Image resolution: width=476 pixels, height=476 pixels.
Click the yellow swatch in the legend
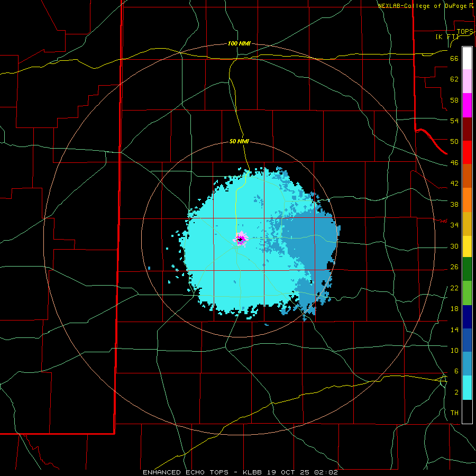coord(467,246)
